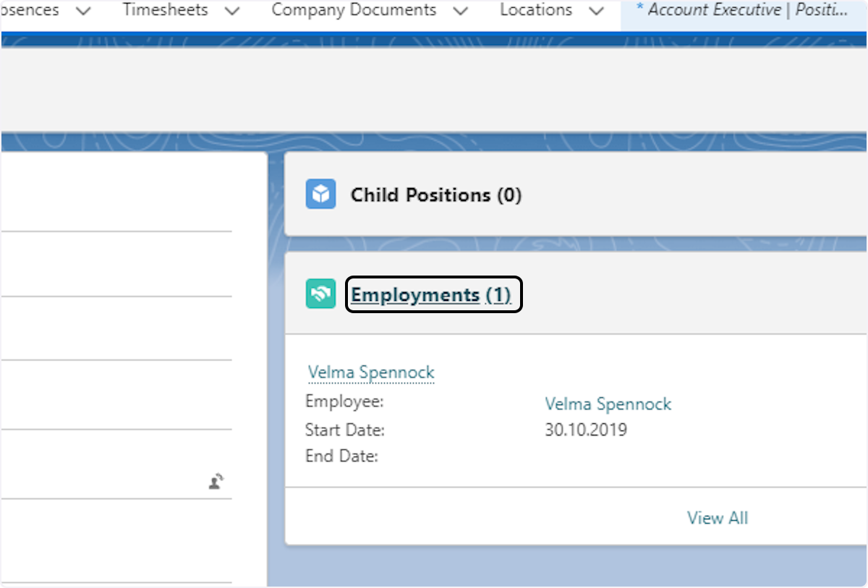868x588 pixels.
Task: Open the Child Positions (0) related list
Action: [x=435, y=194]
